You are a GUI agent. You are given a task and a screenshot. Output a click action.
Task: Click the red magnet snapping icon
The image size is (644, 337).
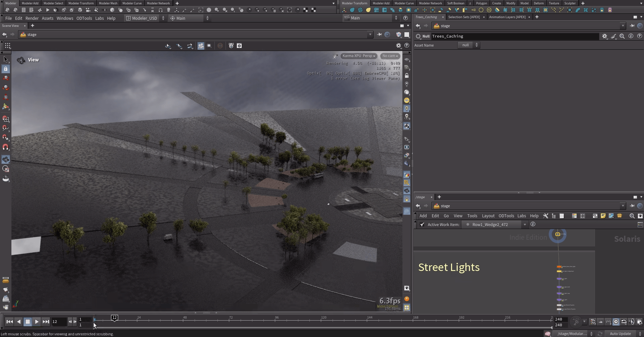[6, 147]
